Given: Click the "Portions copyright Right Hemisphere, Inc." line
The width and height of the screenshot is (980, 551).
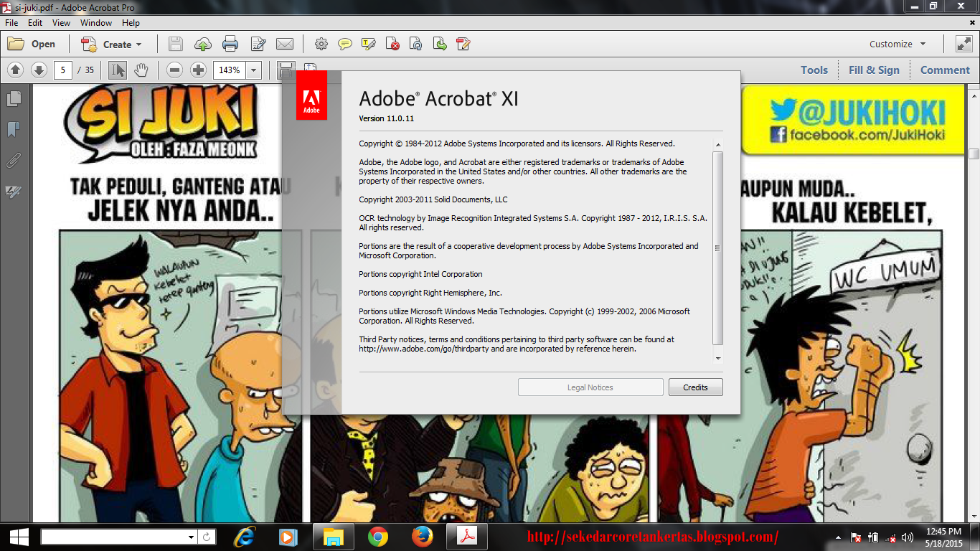Looking at the screenshot, I should click(x=430, y=293).
